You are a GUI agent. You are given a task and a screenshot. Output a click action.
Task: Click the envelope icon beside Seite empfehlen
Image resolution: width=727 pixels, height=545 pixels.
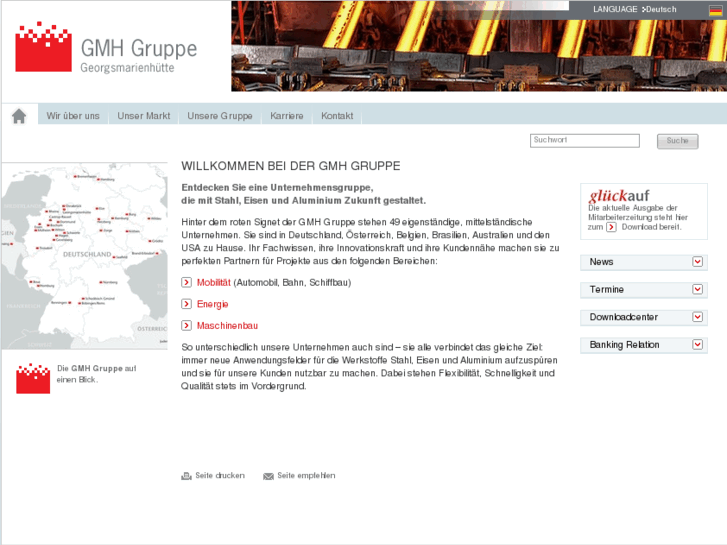tap(268, 476)
